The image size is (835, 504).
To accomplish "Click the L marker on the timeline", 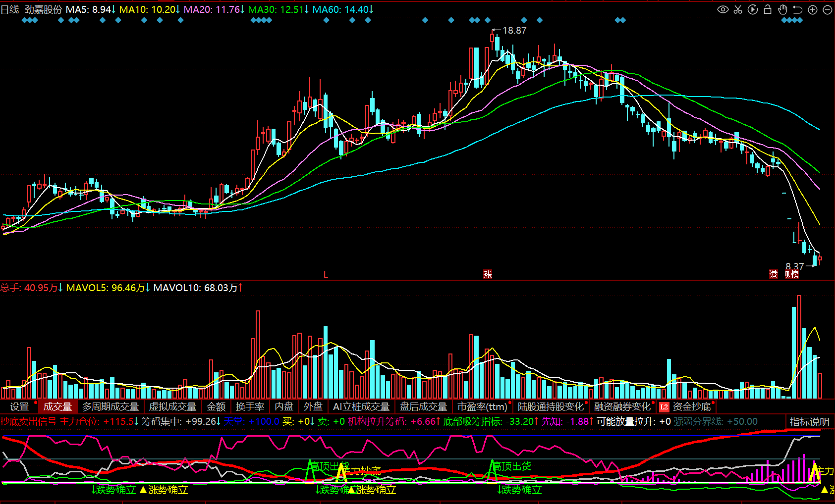I will (x=326, y=274).
